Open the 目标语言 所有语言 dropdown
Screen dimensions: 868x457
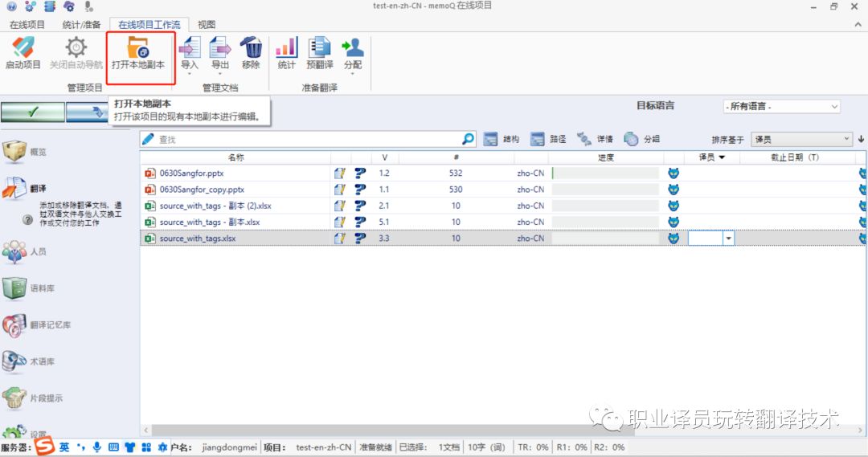click(x=782, y=106)
